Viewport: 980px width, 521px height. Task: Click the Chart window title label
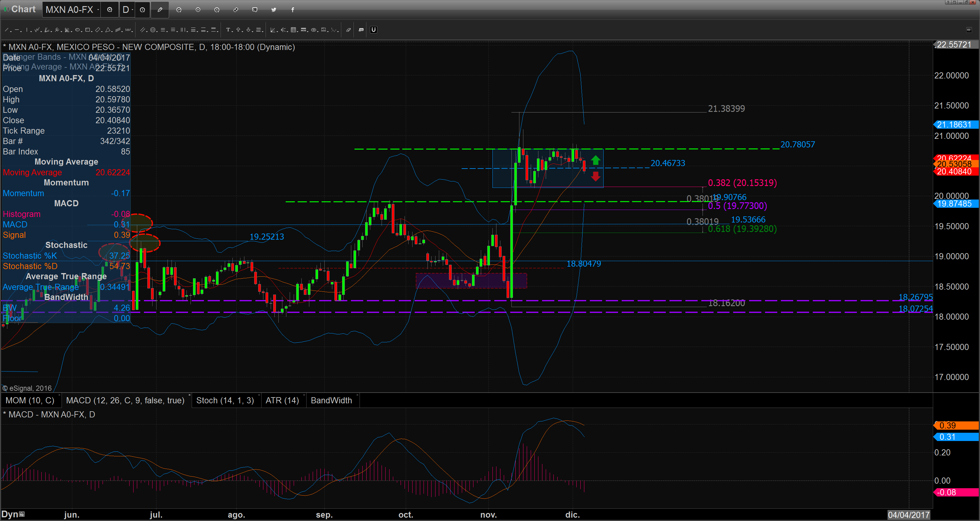23,9
